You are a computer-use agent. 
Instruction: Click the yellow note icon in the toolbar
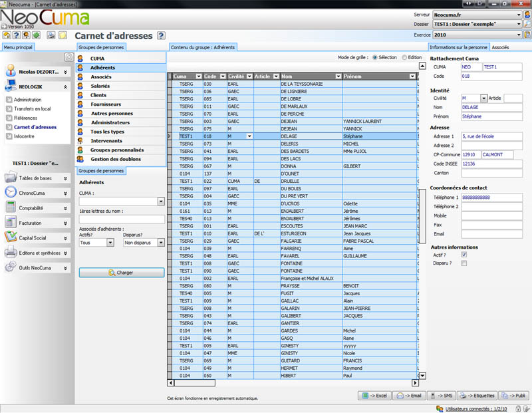click(63, 35)
